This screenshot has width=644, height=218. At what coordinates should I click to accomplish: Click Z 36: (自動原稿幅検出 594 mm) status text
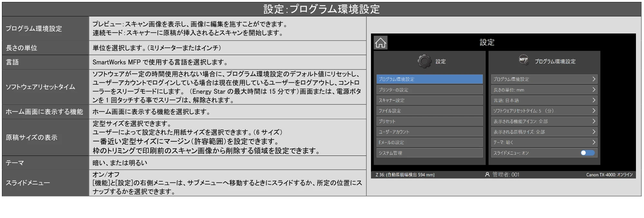coord(405,175)
